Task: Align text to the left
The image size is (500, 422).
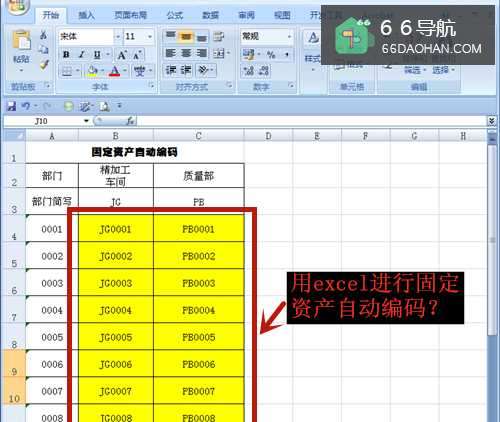Action: [x=171, y=53]
